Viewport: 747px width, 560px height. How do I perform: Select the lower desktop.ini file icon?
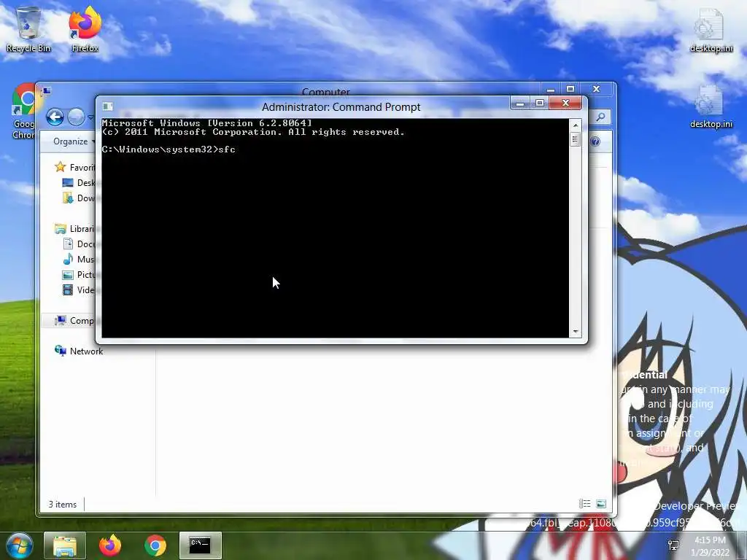711,106
